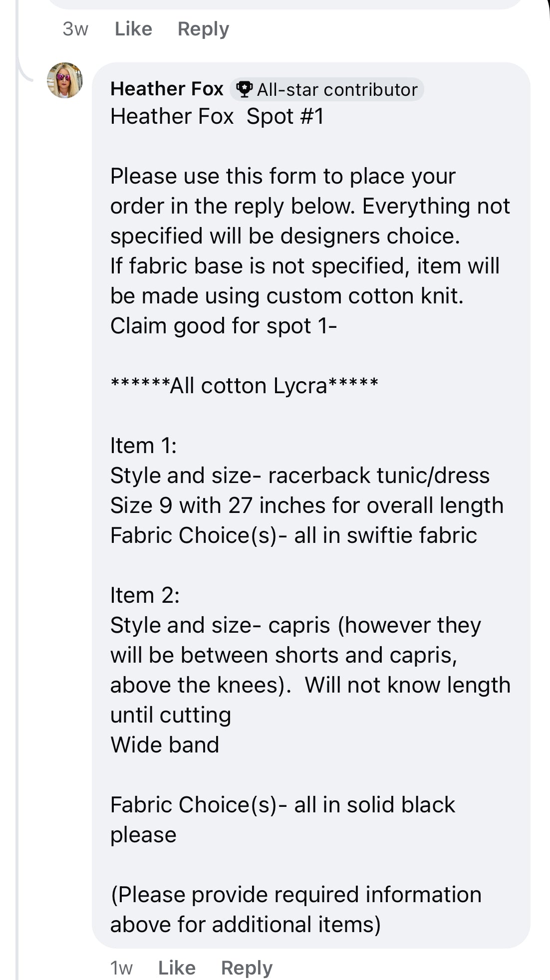The height and width of the screenshot is (980, 550).
Task: Open Heather Fox's profile picture
Action: [65, 80]
